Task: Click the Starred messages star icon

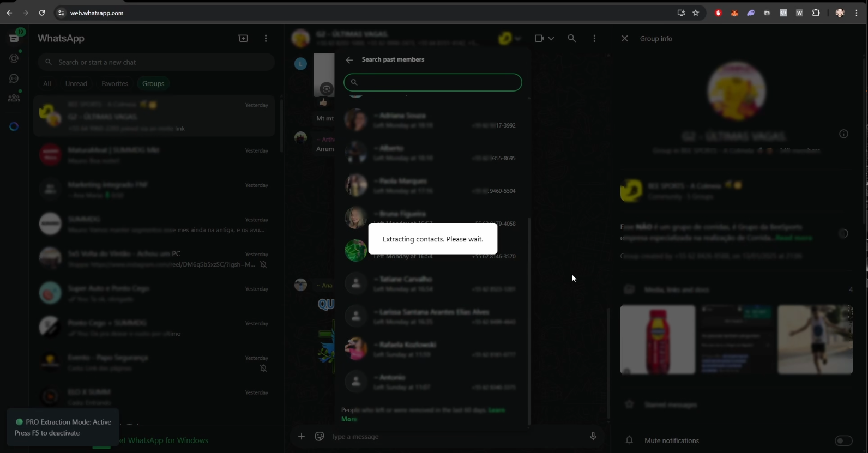Action: [629, 404]
